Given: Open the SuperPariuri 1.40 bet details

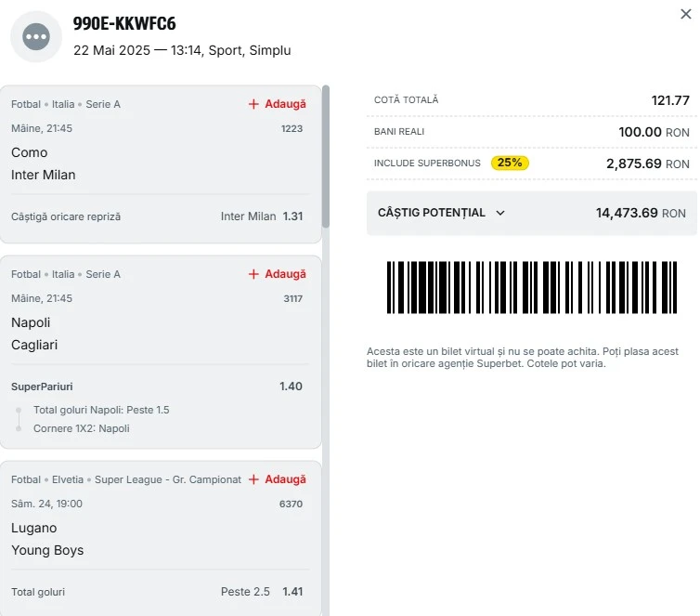Looking at the screenshot, I should point(157,387).
